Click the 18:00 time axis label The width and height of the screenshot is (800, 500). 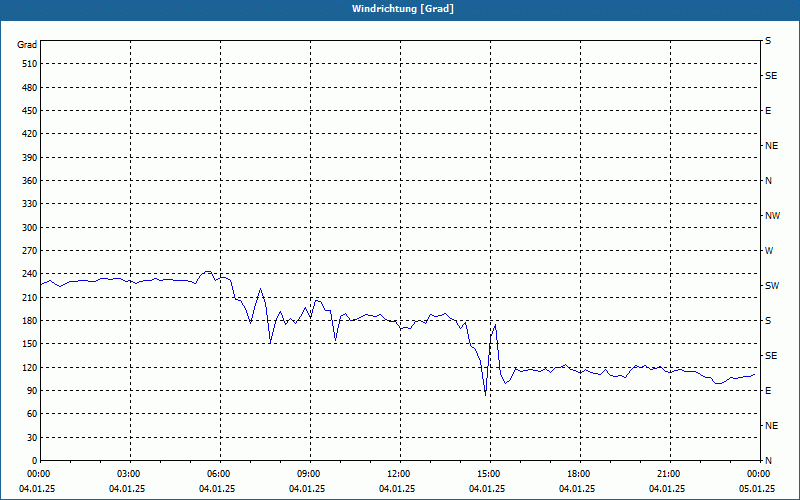(580, 473)
